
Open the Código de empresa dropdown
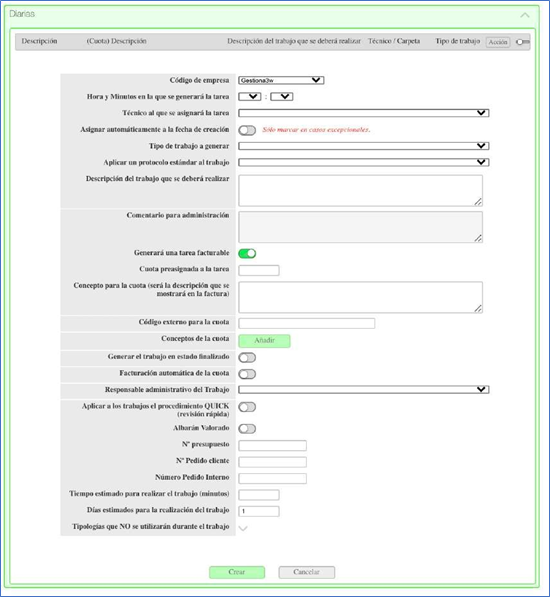pyautogui.click(x=281, y=80)
